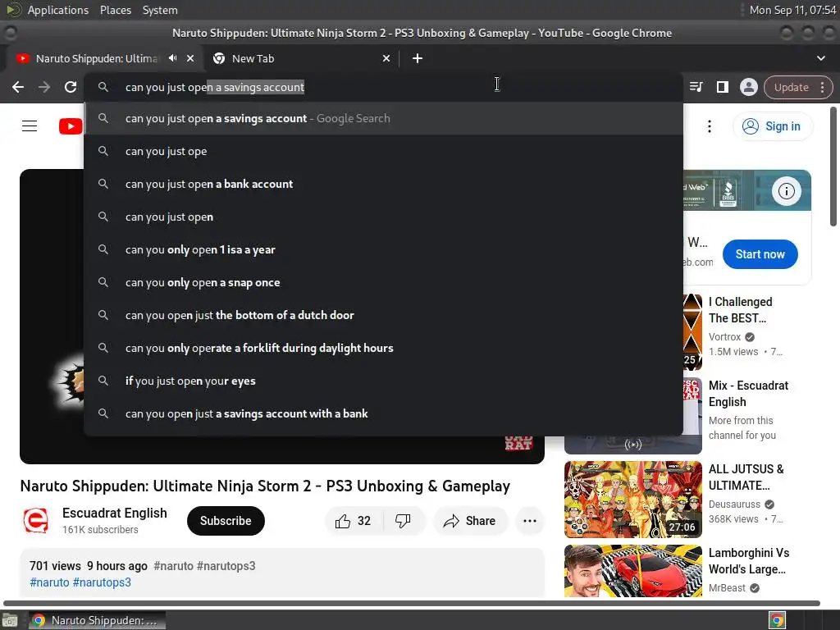
Task: Choose suggestion 'can you just open a bank account'
Action: [x=384, y=184]
